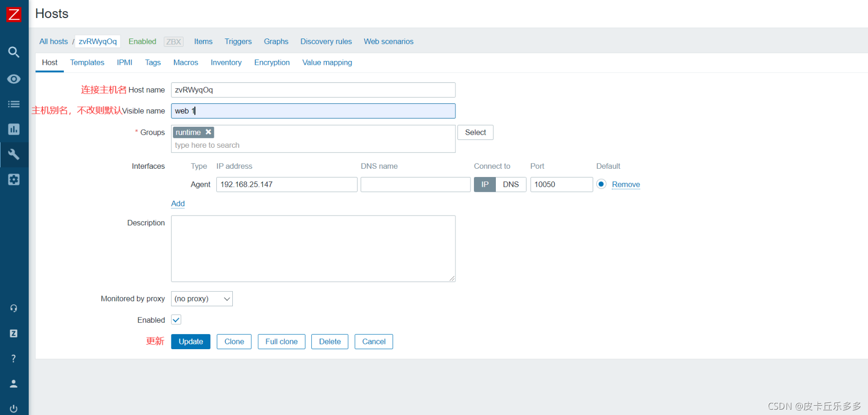868x415 pixels.
Task: Switch to the Value mapping tab
Action: (x=327, y=62)
